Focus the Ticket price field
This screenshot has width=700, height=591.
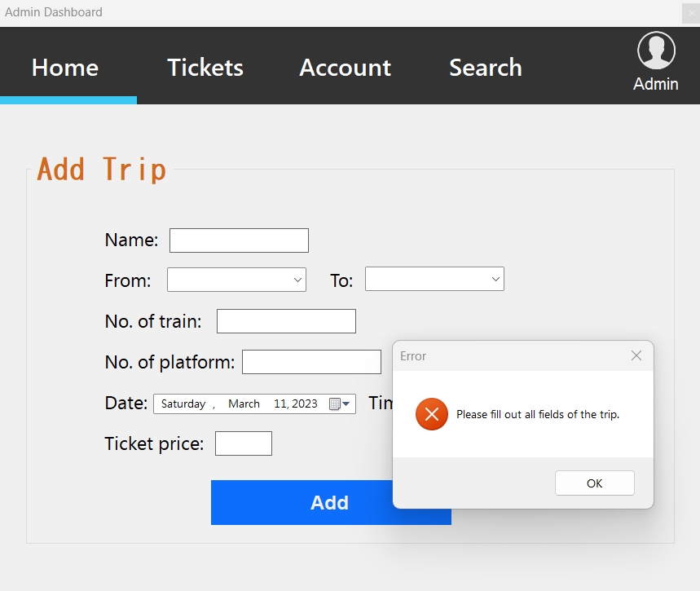coord(244,443)
